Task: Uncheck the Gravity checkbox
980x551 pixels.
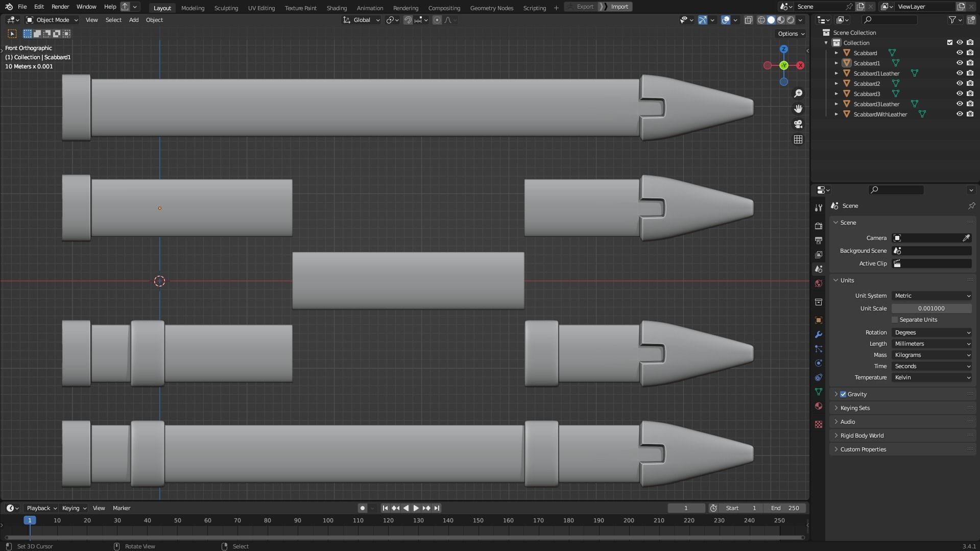Action: pos(843,394)
